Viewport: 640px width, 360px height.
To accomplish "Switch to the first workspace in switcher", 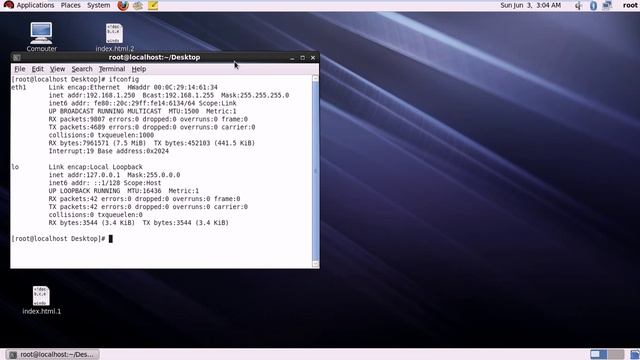I will [x=599, y=354].
